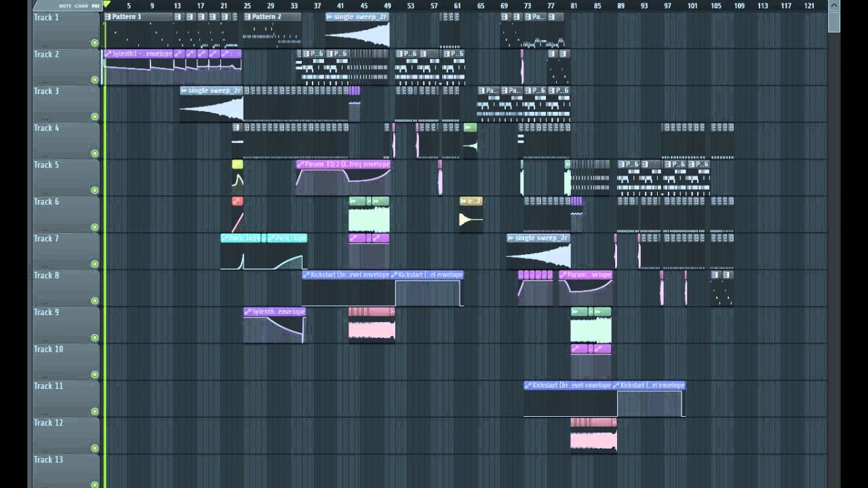The image size is (868, 488).
Task: Mute Track 2 with its green LED
Action: tap(95, 79)
